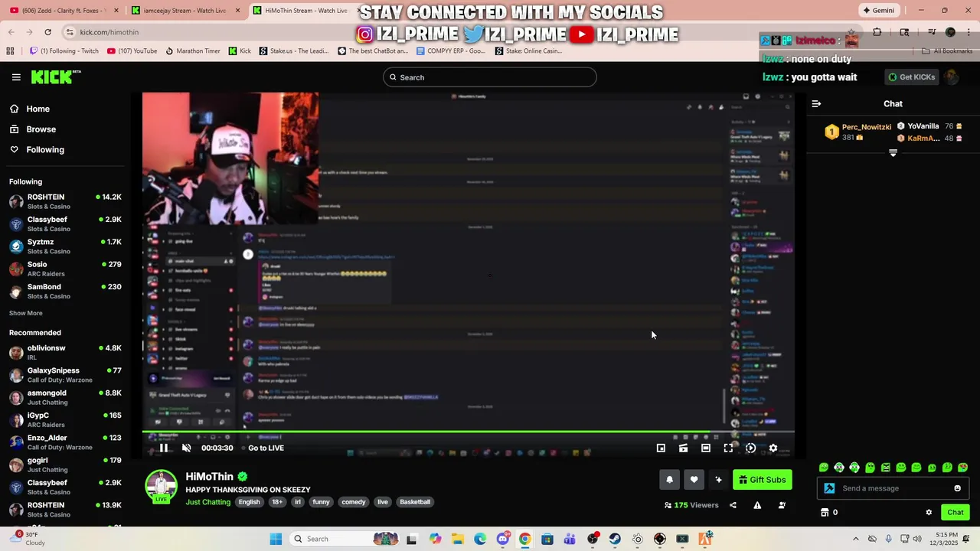Go back in browser history

point(11,32)
